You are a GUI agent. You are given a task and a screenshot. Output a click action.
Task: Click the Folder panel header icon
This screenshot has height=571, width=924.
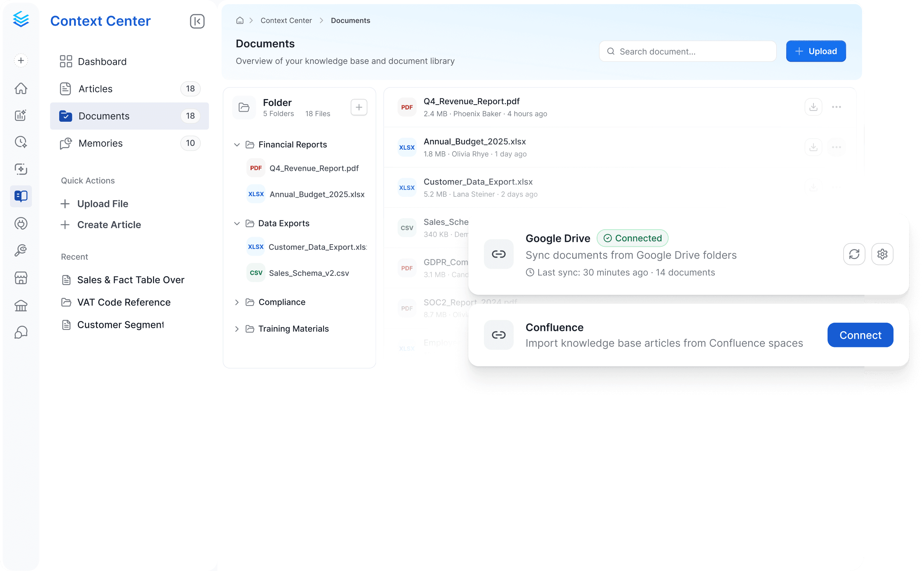pos(244,108)
